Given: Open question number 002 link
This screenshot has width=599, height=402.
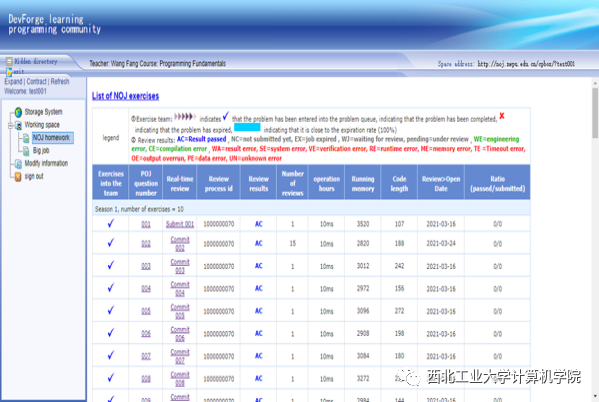Looking at the screenshot, I should point(146,244).
